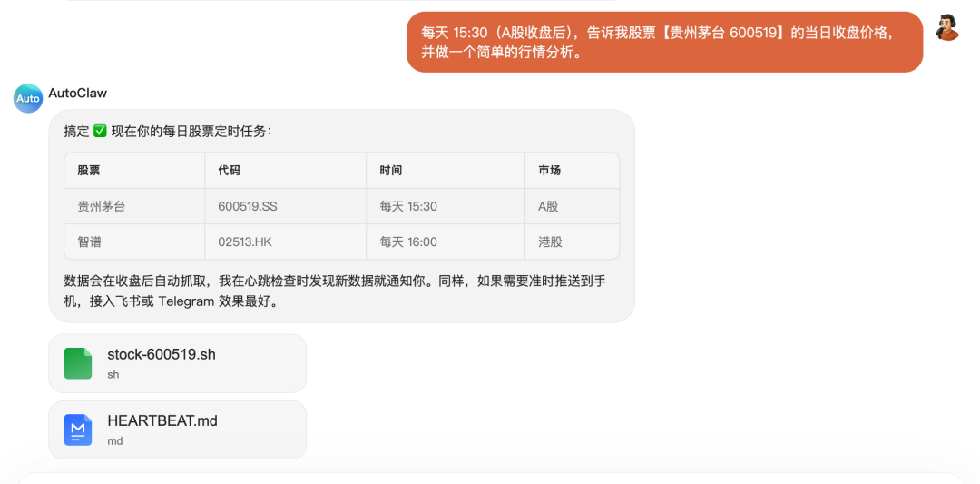
Task: Select the 港股 market cell
Action: pos(550,242)
